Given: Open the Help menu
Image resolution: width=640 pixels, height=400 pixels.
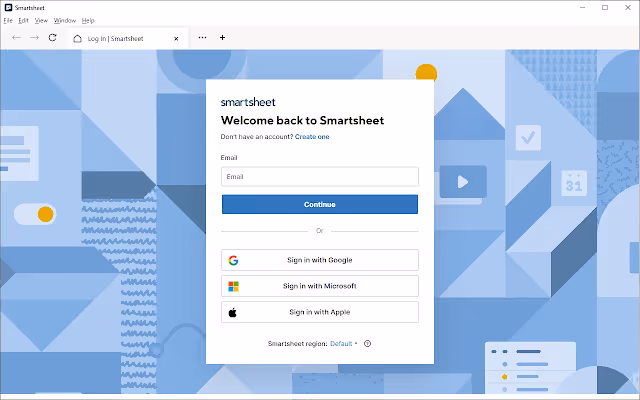Looking at the screenshot, I should tap(88, 20).
